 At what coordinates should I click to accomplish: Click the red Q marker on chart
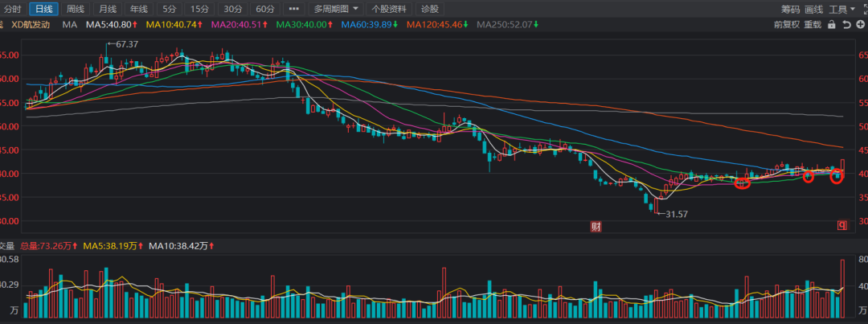[x=842, y=226]
